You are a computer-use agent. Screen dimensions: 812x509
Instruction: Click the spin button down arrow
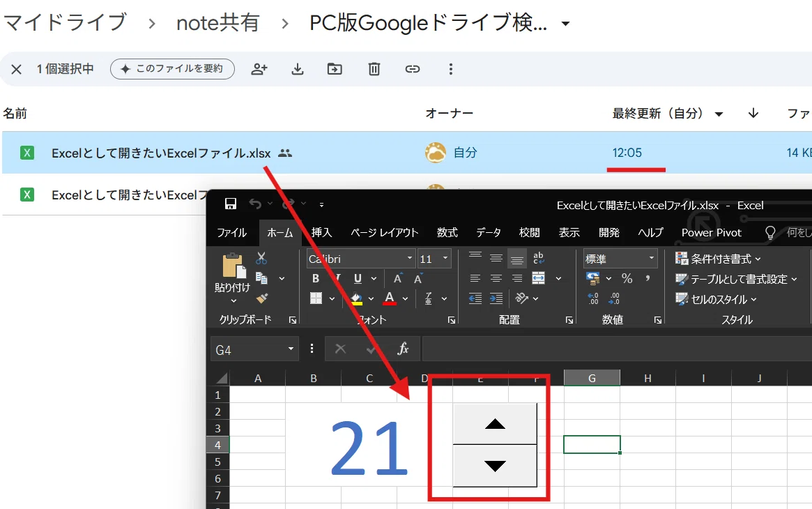click(495, 466)
